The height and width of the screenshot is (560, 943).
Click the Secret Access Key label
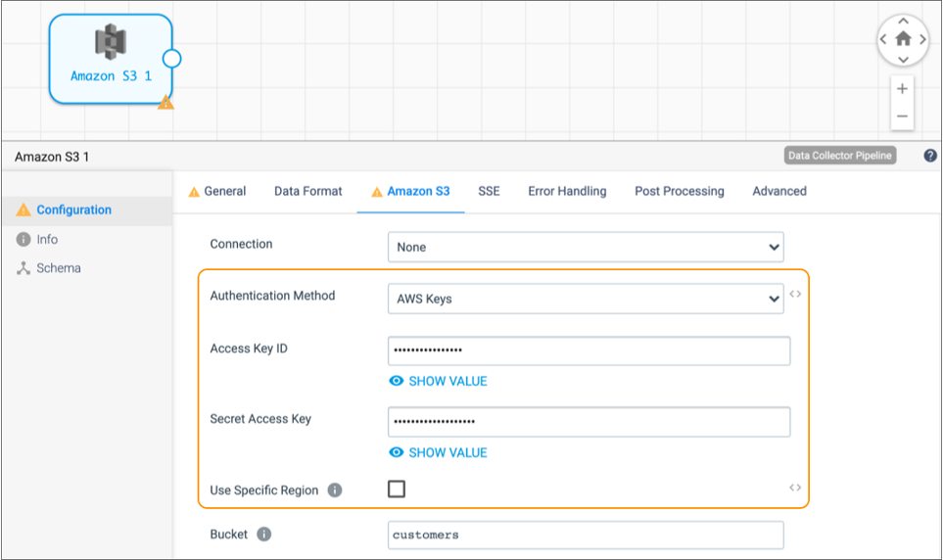point(260,419)
